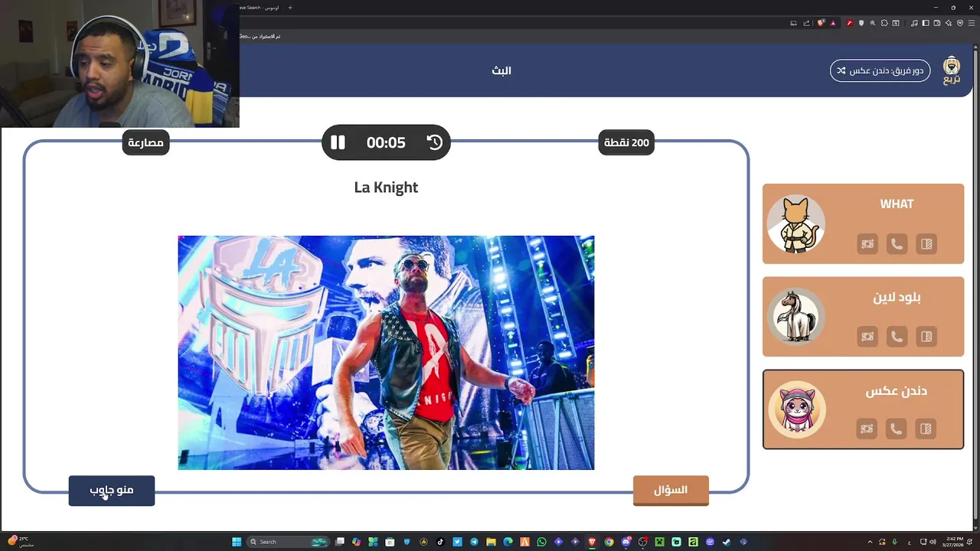Open Discord from the taskbar
980x551 pixels.
626,542
